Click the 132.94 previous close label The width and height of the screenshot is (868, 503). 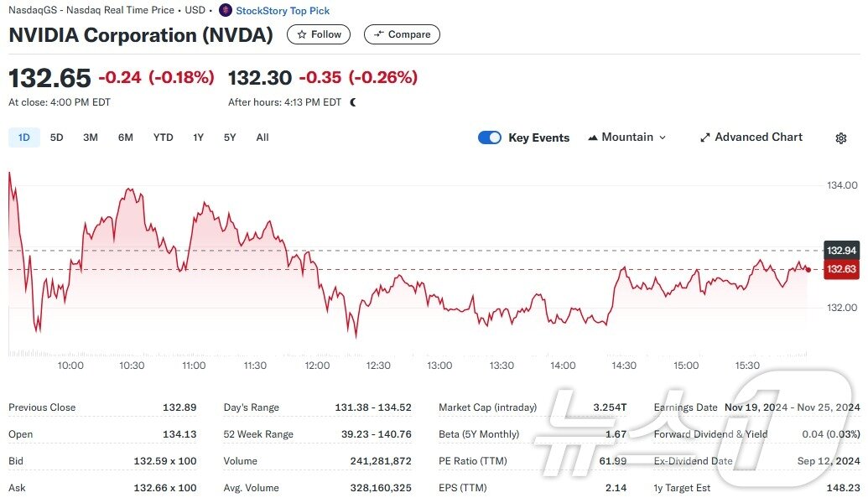pyautogui.click(x=841, y=251)
